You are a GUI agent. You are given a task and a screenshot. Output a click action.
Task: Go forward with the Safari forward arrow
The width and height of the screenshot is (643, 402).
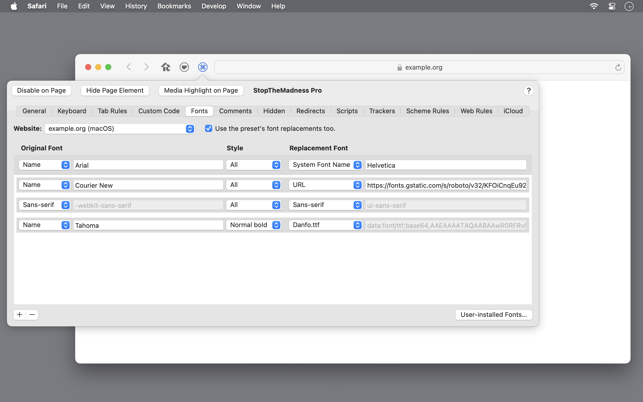[146, 67]
